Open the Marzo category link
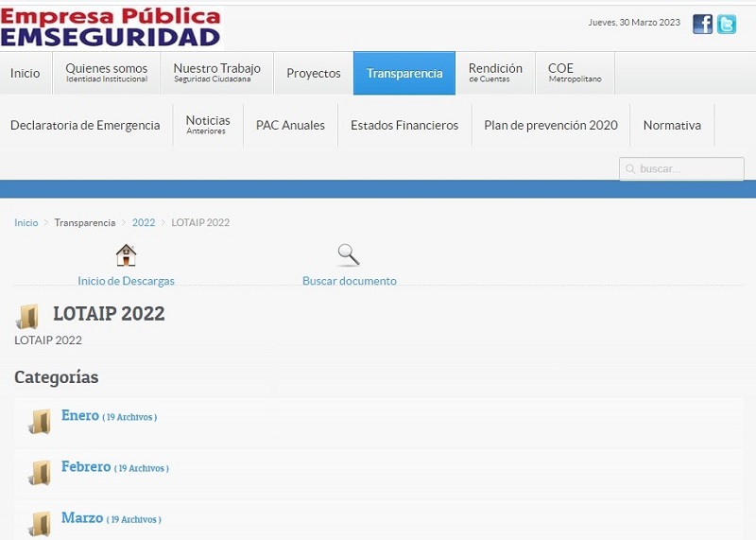 pos(82,518)
